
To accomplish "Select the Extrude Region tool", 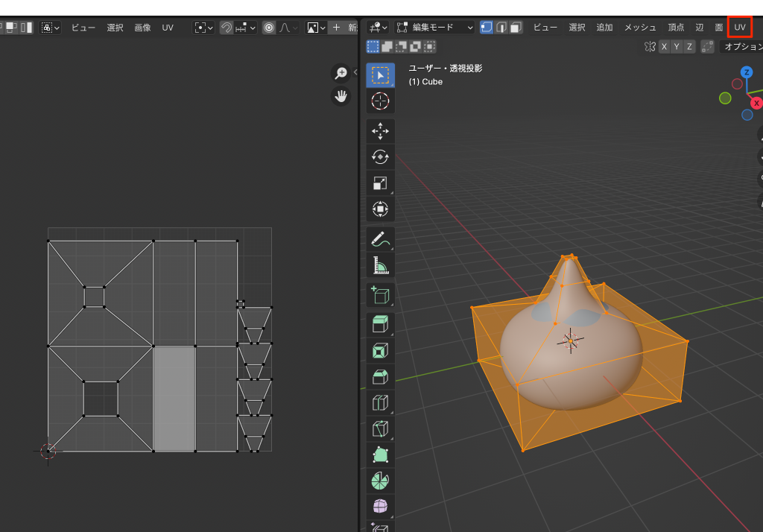I will (380, 323).
